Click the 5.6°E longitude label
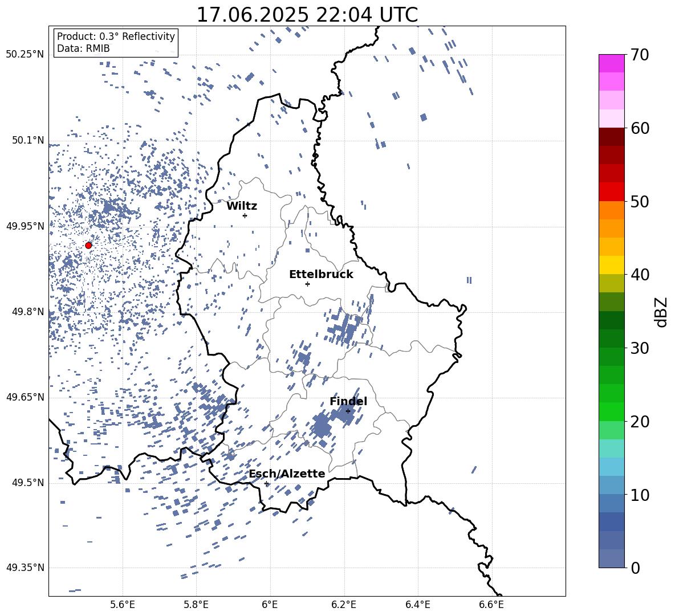Screen dimensions: 675x616 122,605
